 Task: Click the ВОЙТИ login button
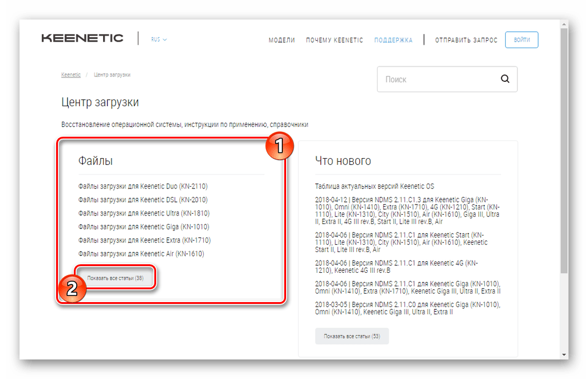coord(522,40)
